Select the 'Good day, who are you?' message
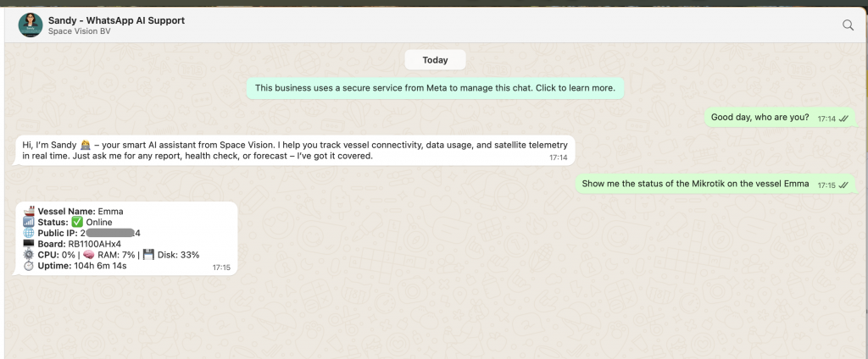868x359 pixels. click(x=780, y=118)
